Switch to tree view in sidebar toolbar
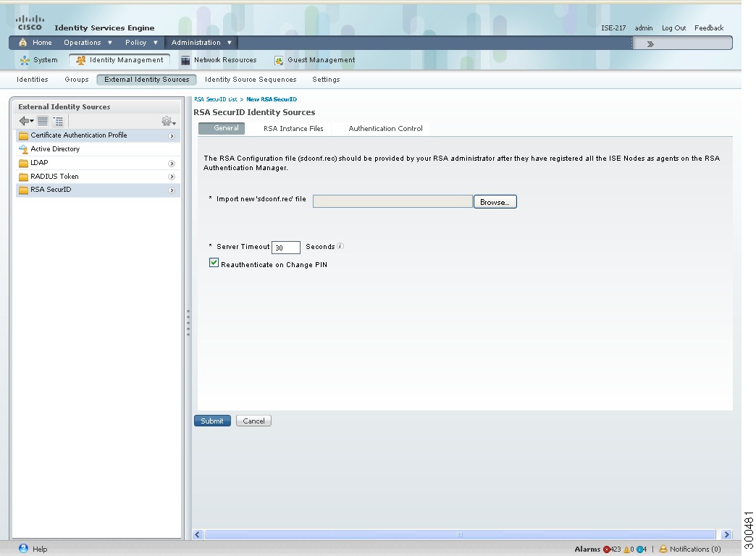Screen dimensions: 756x556 58,121
